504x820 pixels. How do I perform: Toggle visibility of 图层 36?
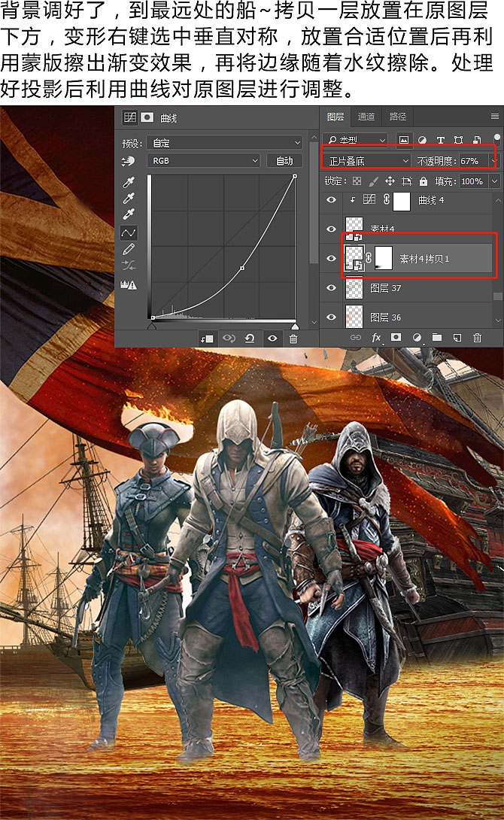(331, 317)
